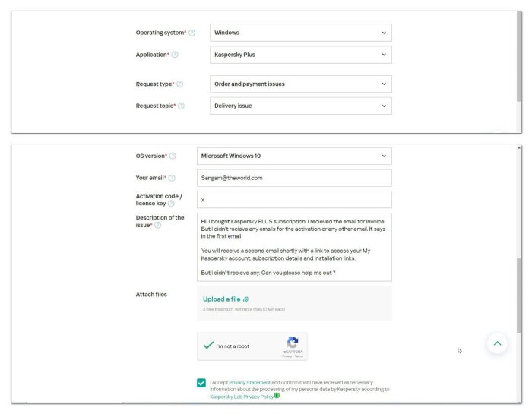The image size is (532, 414).
Task: Open the Operating system dropdown showing Windows
Action: 301,33
